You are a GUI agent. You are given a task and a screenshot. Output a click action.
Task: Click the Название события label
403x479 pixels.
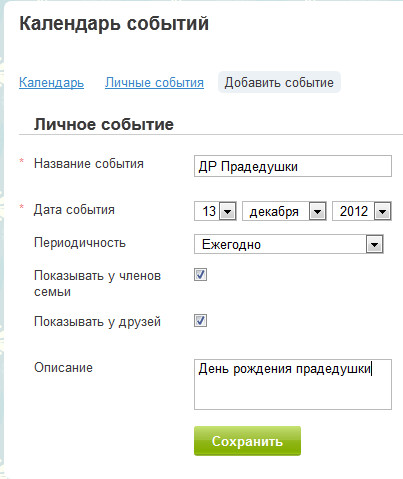(89, 164)
